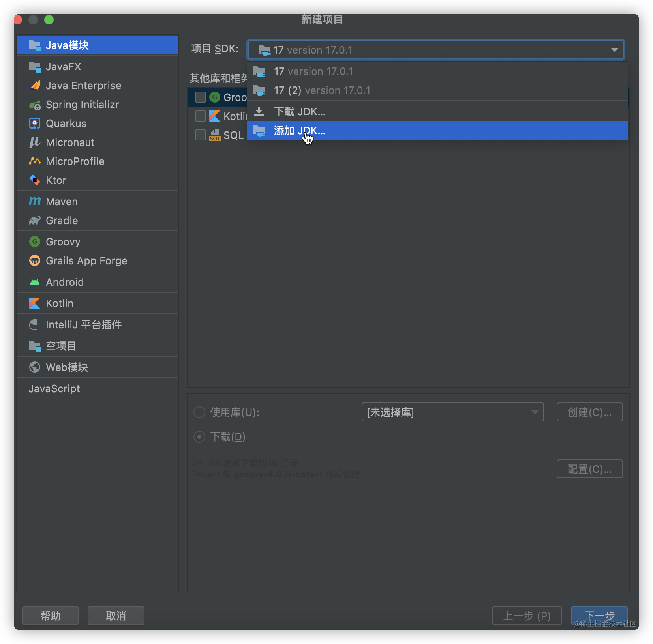Select the 使用库(U) radio button

point(199,412)
